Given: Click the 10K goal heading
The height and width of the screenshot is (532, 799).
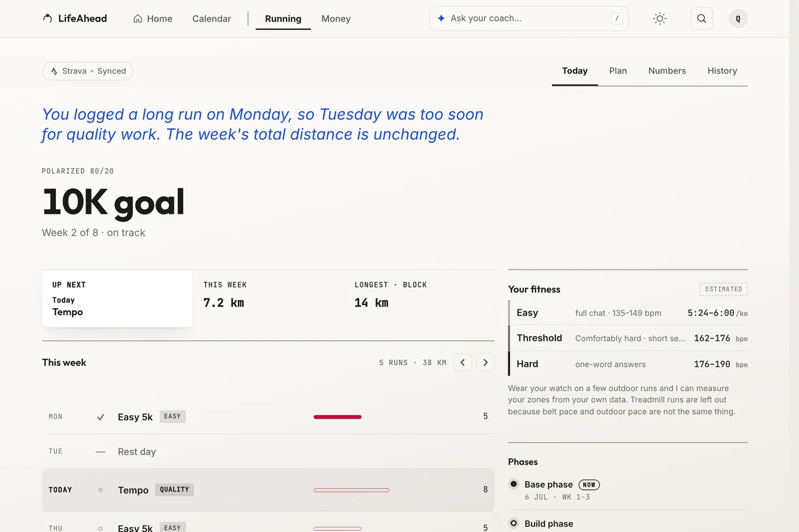Looking at the screenshot, I should coord(114,202).
